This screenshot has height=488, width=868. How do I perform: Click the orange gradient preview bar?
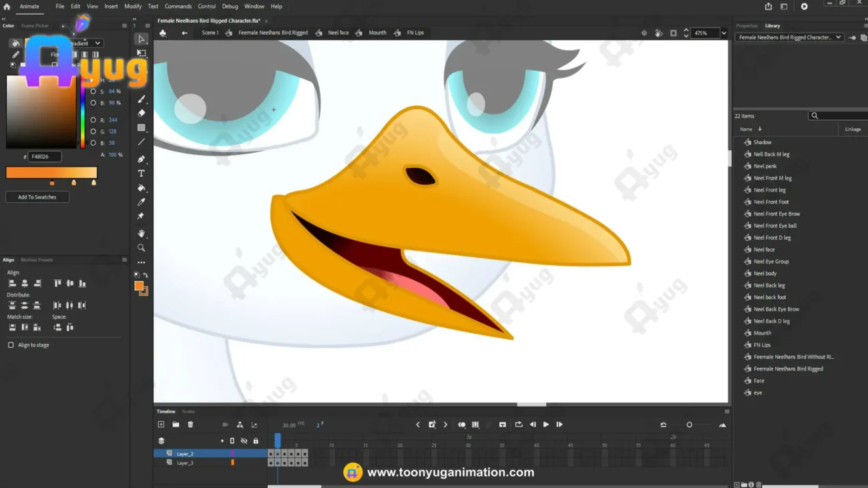tap(51, 172)
